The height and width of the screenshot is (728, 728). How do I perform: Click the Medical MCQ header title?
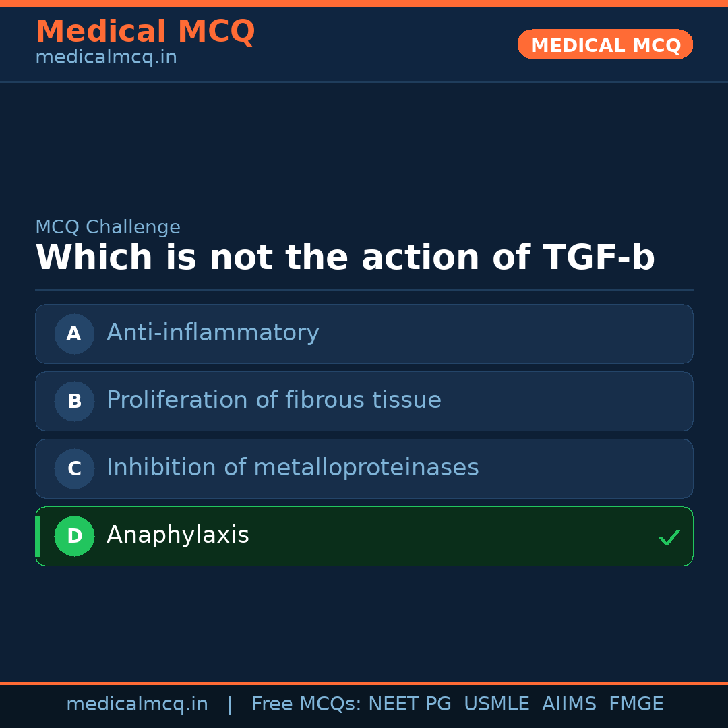coord(145,32)
